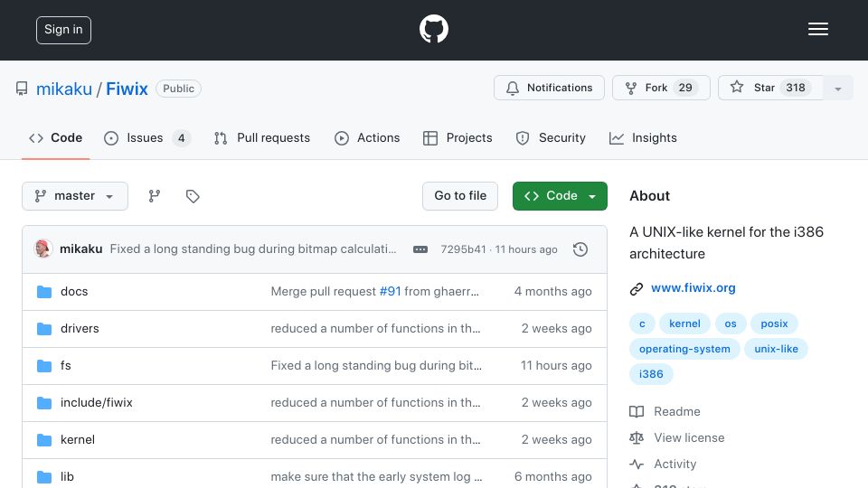Select the 'os' topic tag

(731, 324)
